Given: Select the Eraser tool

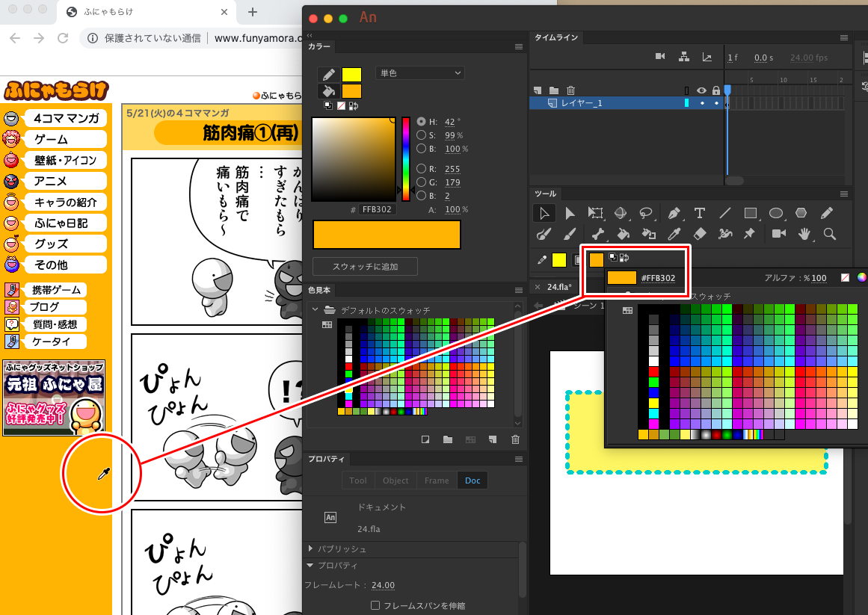Looking at the screenshot, I should coord(699,234).
